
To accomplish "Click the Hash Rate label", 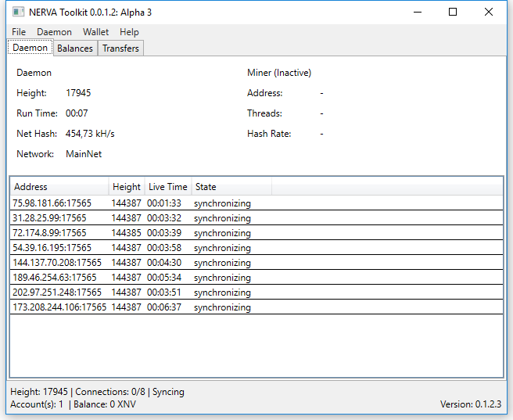I will [x=269, y=134].
